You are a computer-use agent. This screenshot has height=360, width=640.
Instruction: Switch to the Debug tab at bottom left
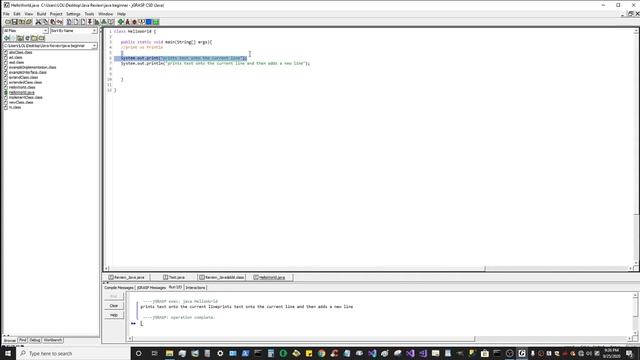click(35, 340)
